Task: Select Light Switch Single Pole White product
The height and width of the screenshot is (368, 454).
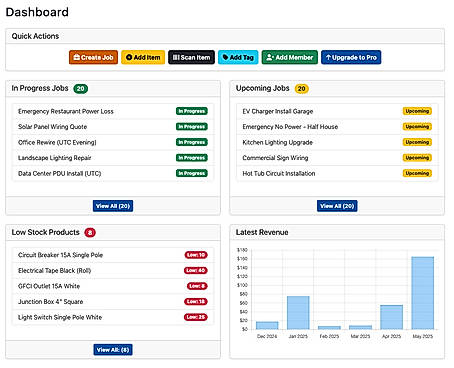Action: [x=113, y=317]
